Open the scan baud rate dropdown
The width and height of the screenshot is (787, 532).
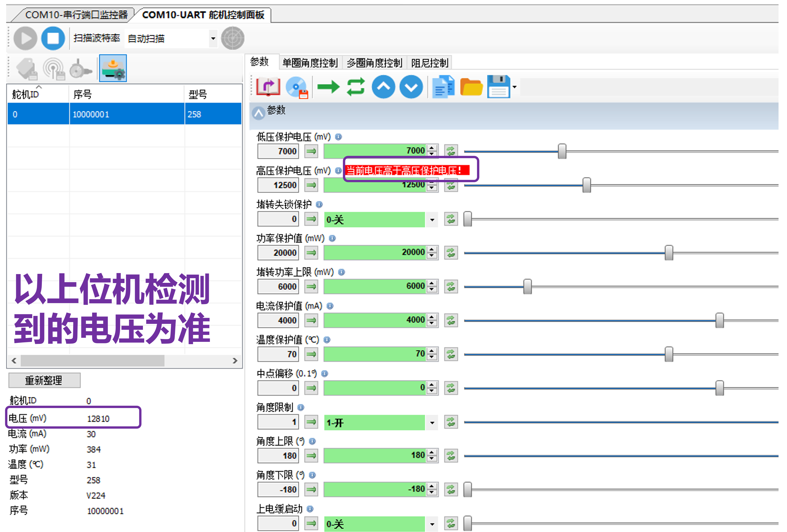tap(213, 38)
